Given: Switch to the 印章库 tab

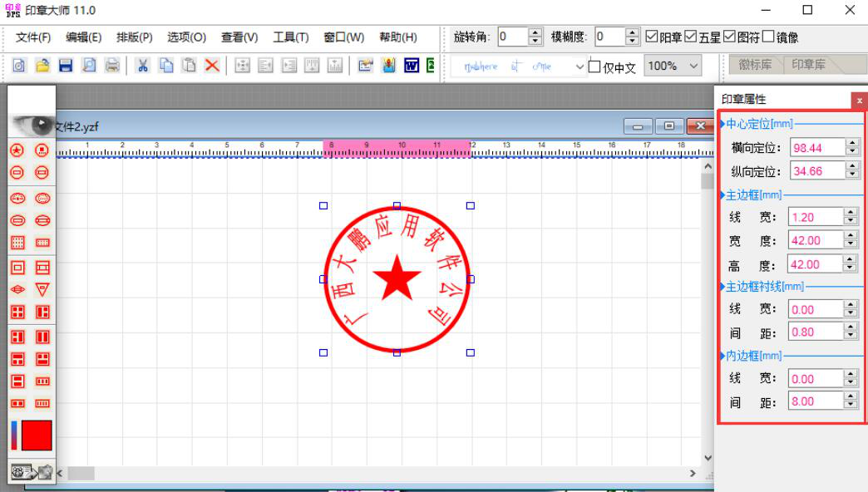Looking at the screenshot, I should pos(808,65).
